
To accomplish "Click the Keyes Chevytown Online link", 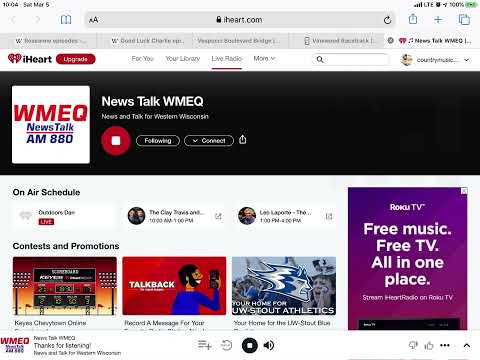I will [51, 323].
